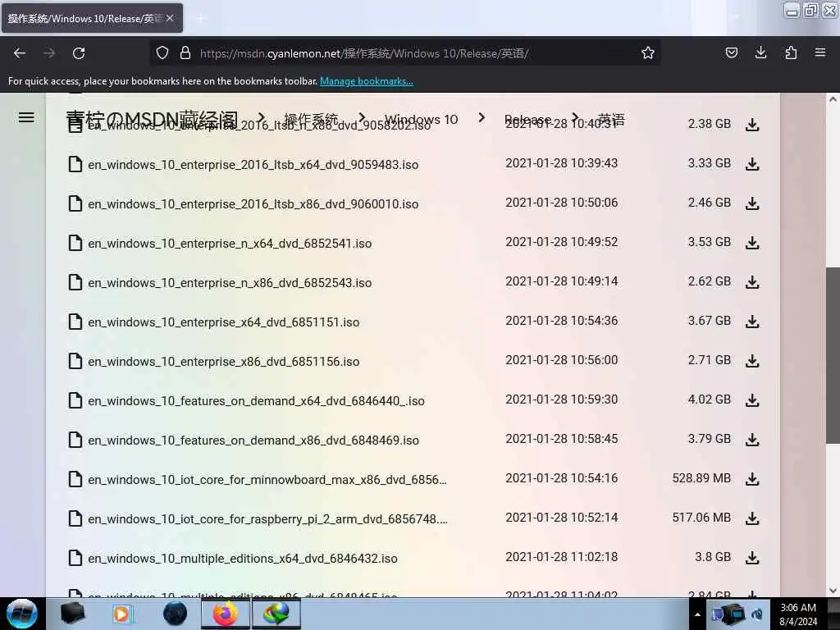The image size is (840, 630).
Task: Bookmark this page with the star icon
Action: coord(648,52)
